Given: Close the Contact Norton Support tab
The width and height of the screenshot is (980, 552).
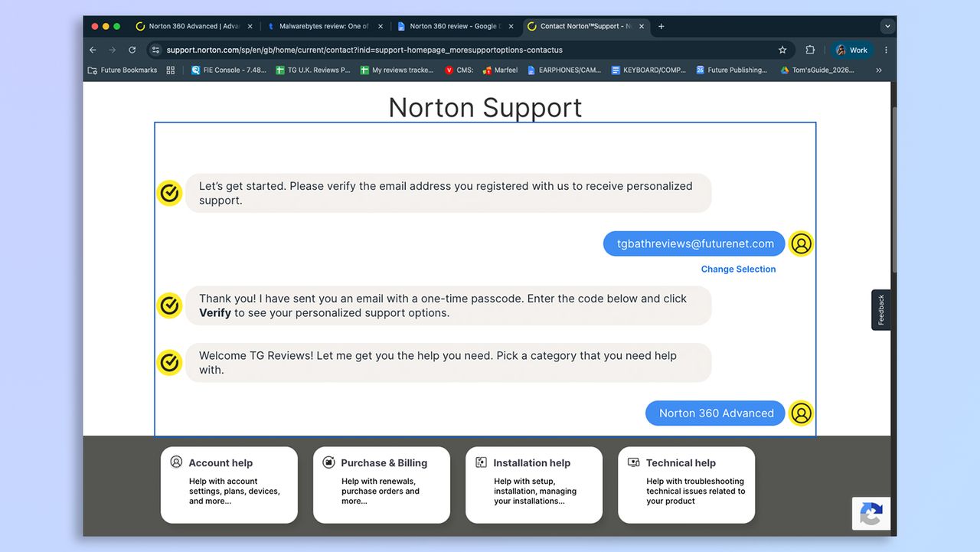Looking at the screenshot, I should pyautogui.click(x=642, y=26).
